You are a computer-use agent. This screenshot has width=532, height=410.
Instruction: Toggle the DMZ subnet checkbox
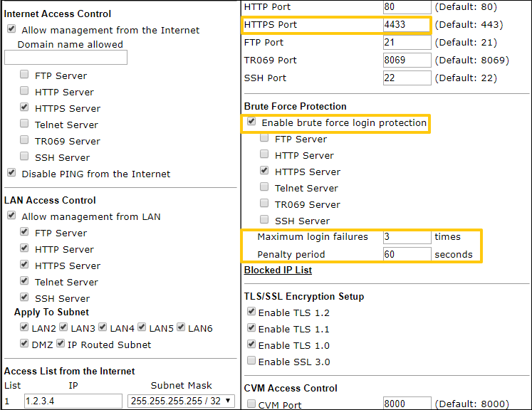[x=25, y=344]
